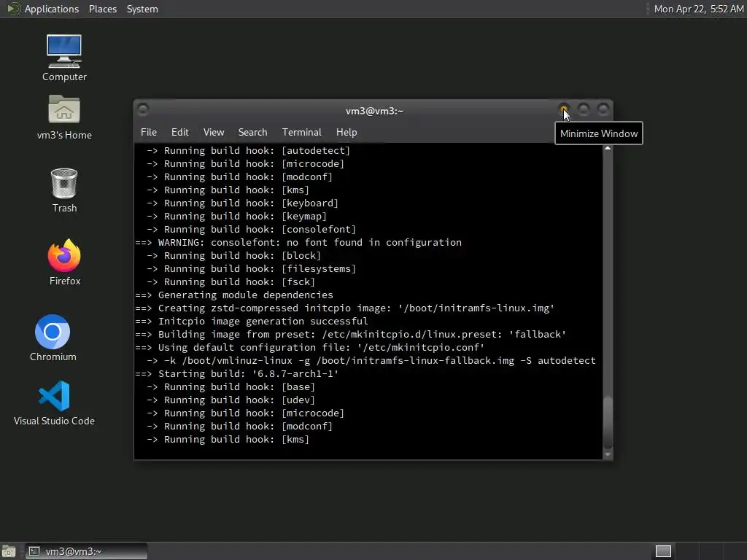Image resolution: width=747 pixels, height=560 pixels.
Task: Open the Terminal menu in menubar
Action: (x=301, y=133)
